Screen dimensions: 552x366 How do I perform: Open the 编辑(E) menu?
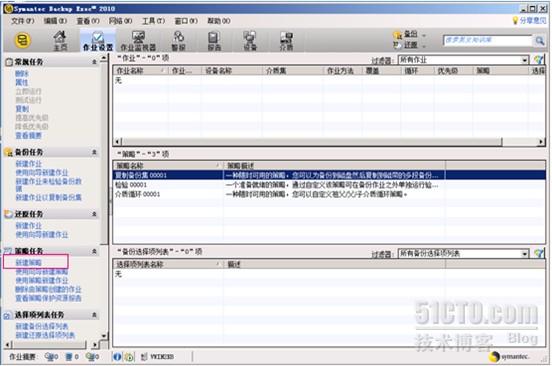55,21
